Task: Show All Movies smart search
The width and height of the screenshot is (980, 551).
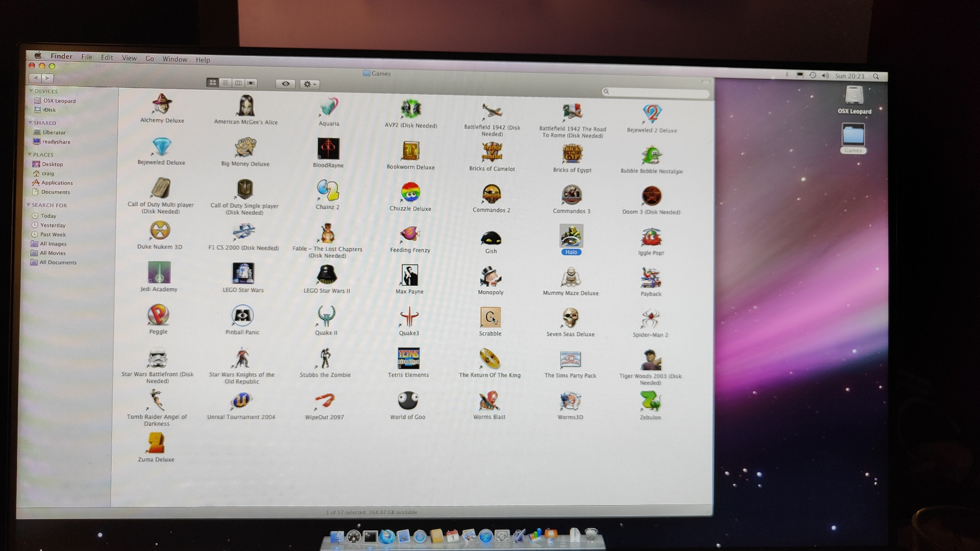Action: point(48,253)
